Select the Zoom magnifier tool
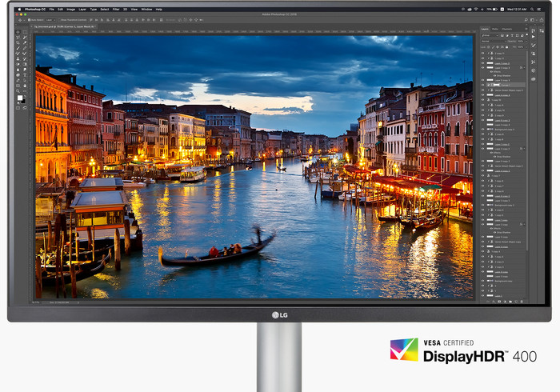This screenshot has height=392, width=560. click(x=18, y=91)
